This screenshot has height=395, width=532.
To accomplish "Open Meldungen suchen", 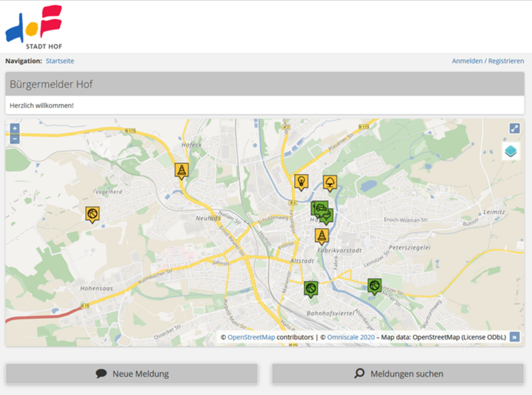I will click(398, 374).
